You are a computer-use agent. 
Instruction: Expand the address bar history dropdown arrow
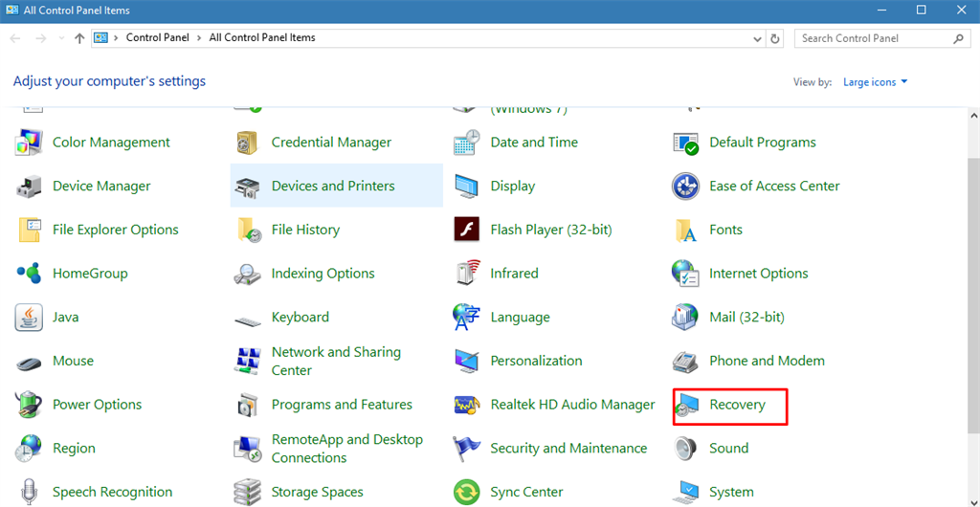point(756,38)
